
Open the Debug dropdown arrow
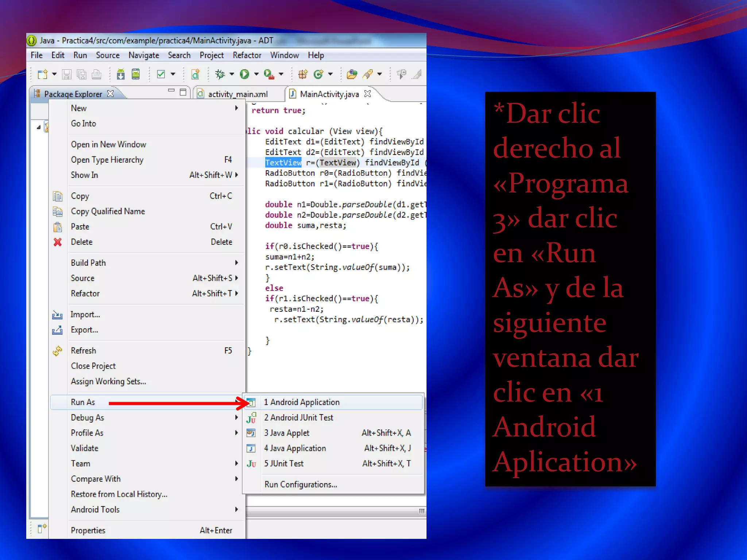(232, 74)
